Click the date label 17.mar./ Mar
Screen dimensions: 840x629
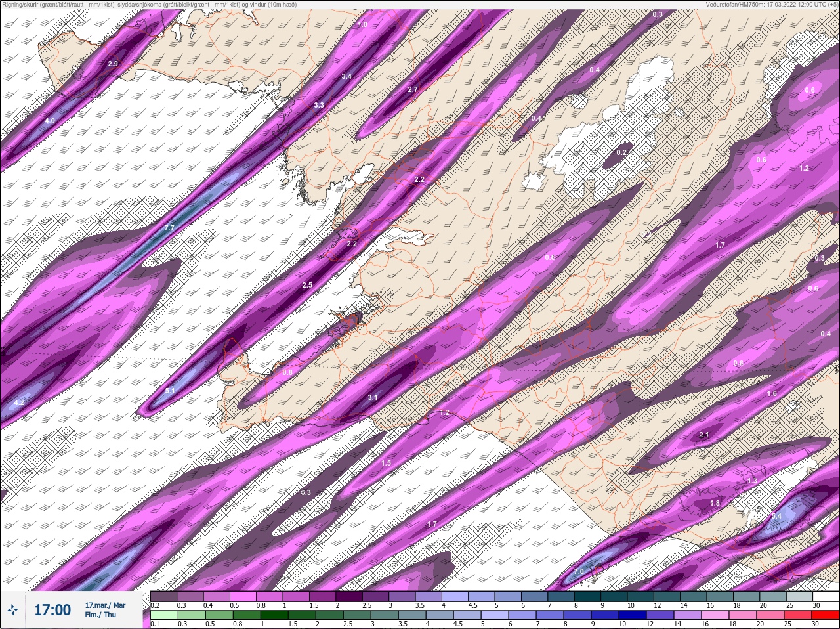point(105,605)
